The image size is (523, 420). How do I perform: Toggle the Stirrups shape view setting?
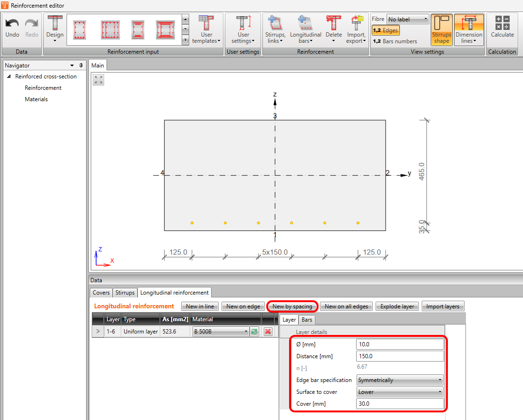coord(442,29)
